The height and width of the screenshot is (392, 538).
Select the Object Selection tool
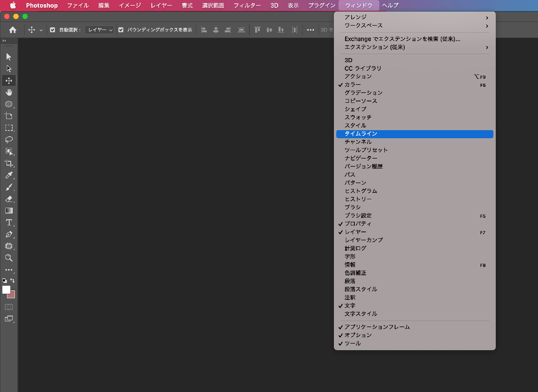point(9,152)
